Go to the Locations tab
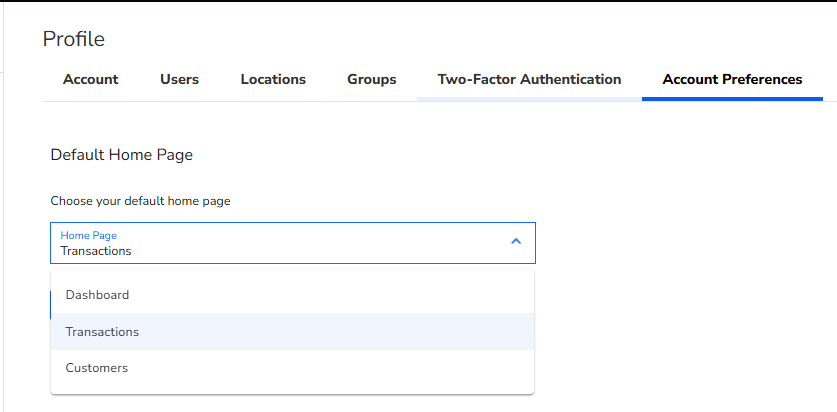Screen dimensions: 837x412 pyautogui.click(x=273, y=79)
